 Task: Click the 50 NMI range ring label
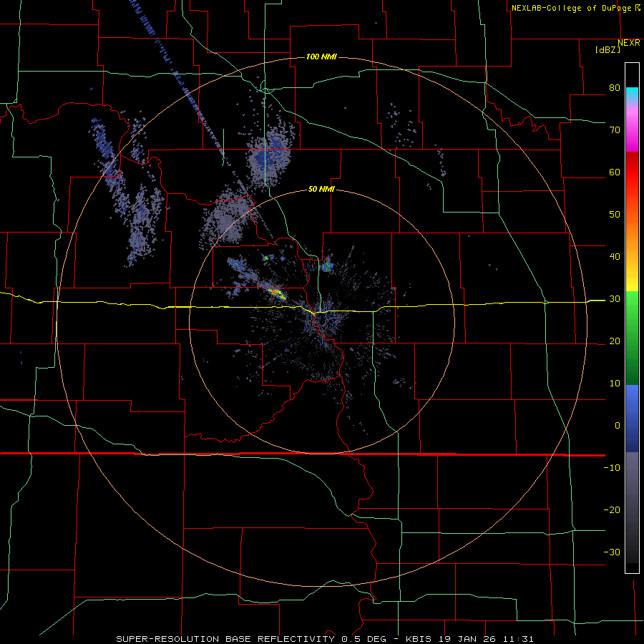coord(321,190)
